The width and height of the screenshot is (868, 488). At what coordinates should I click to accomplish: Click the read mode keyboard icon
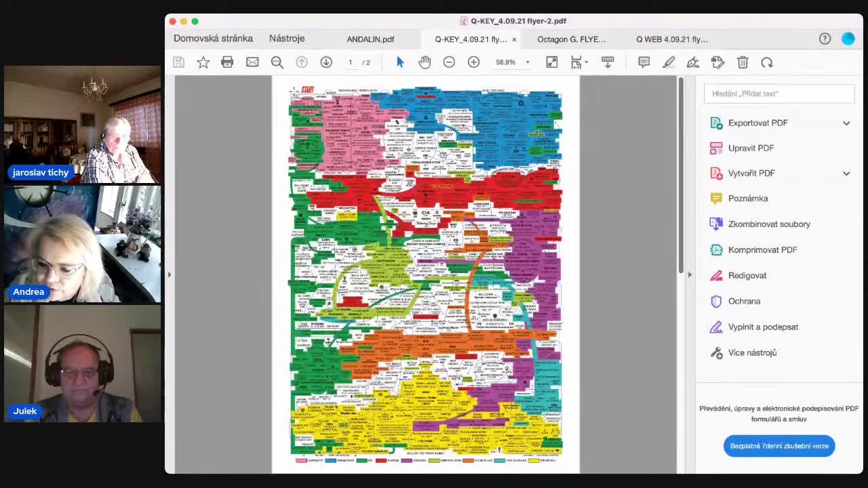coord(608,62)
